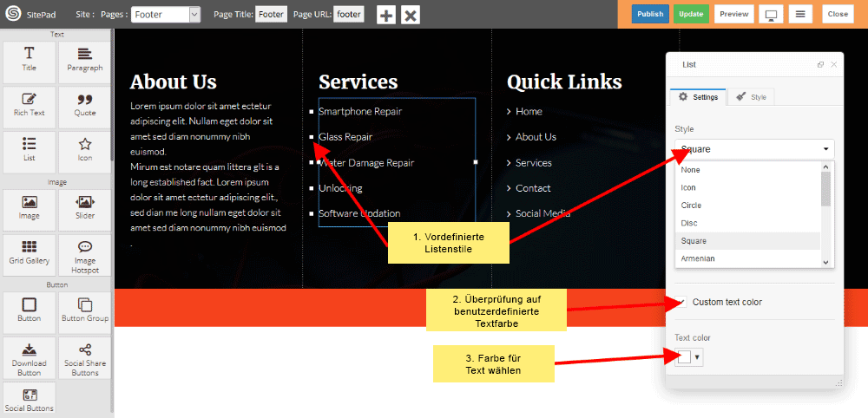Select the Smartphone Repair list item
The image size is (868, 418).
[x=360, y=111]
